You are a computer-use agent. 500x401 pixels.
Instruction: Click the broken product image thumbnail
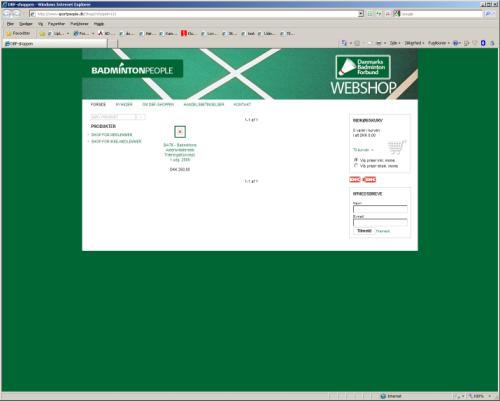(x=180, y=132)
